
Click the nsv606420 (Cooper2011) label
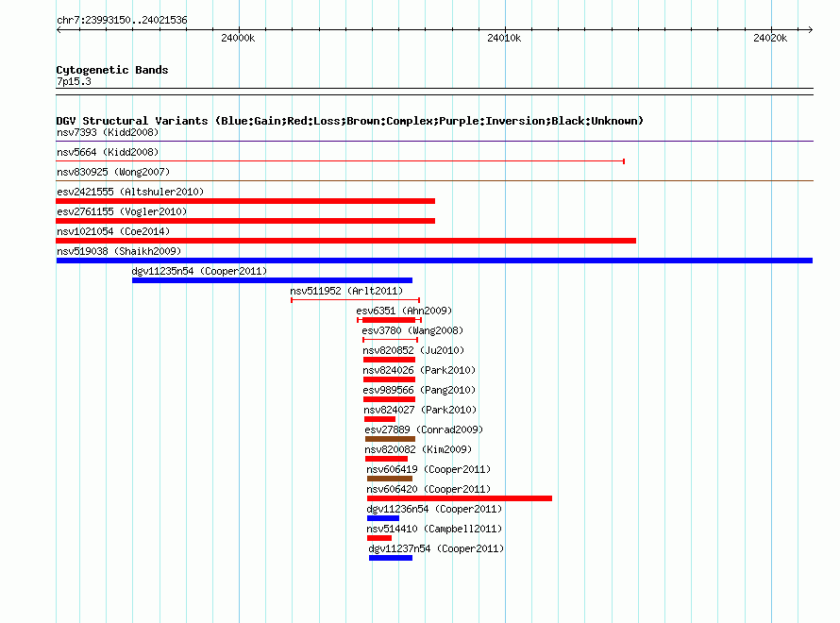428,489
